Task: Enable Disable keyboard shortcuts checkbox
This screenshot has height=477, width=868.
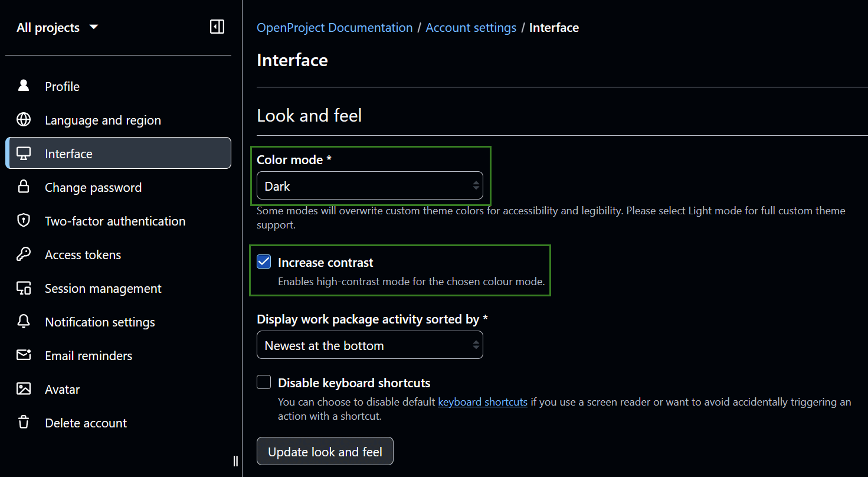Action: coord(264,383)
